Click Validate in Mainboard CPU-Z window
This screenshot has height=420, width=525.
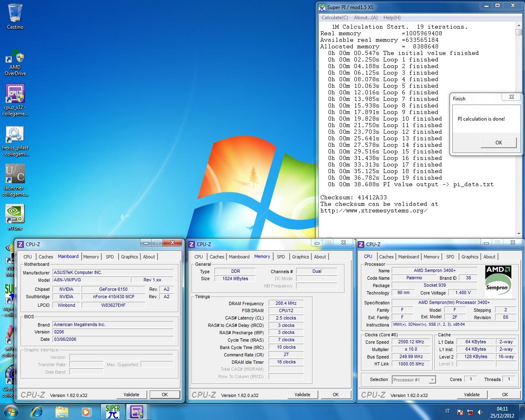131,395
